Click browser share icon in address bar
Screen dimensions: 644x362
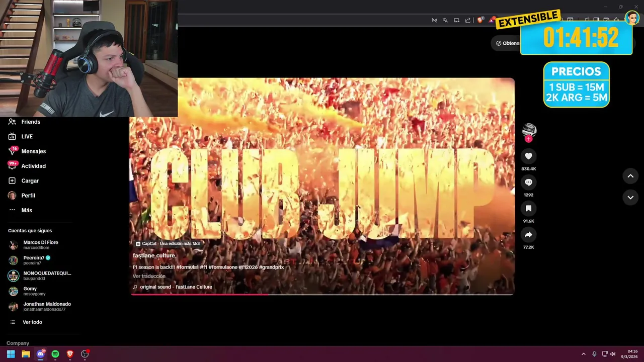[468, 20]
